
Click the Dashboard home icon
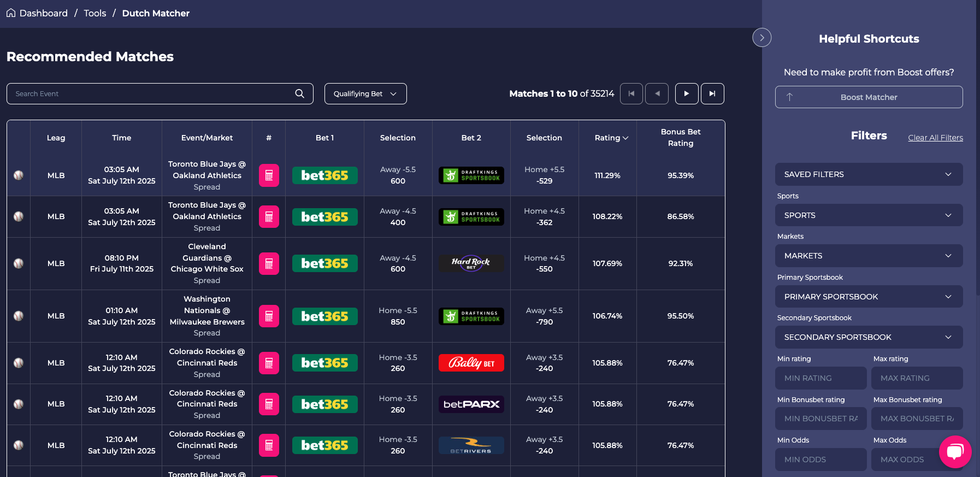pyautogui.click(x=11, y=13)
